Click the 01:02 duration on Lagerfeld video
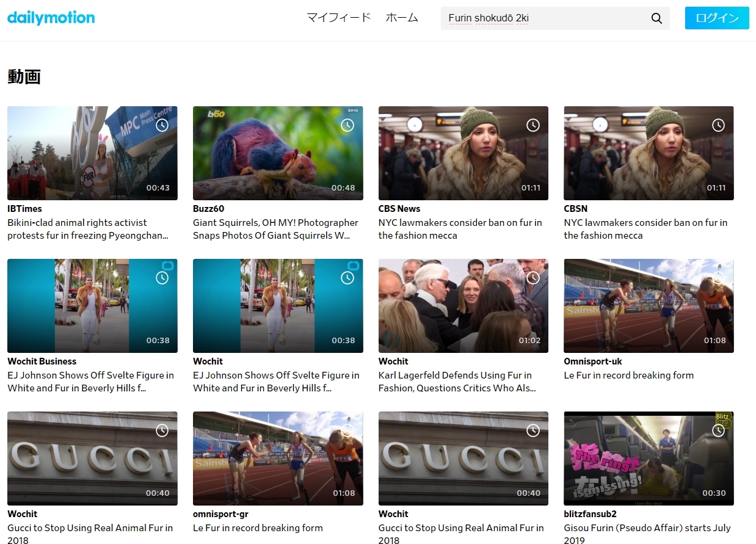 (x=529, y=341)
